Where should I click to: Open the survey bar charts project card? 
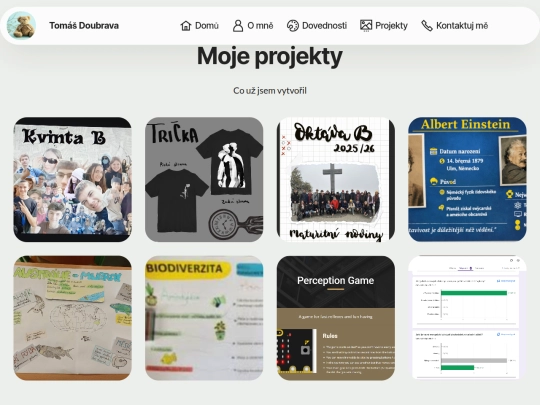click(x=467, y=318)
